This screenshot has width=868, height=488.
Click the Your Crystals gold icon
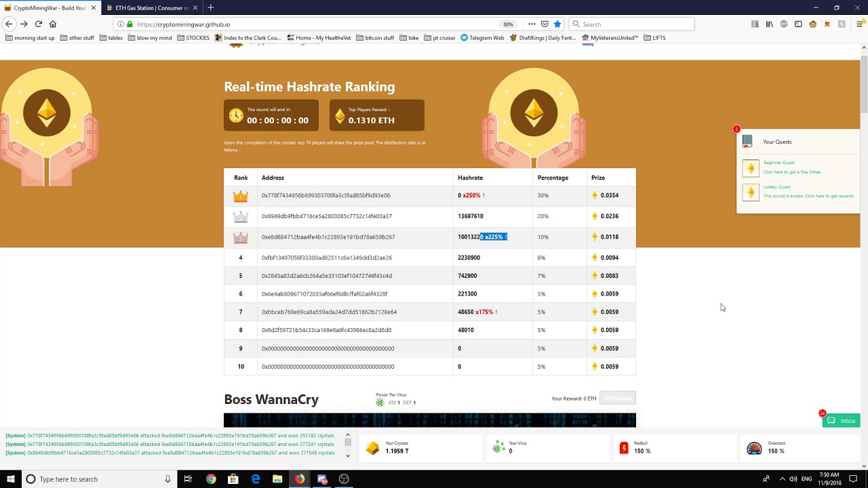pos(372,448)
